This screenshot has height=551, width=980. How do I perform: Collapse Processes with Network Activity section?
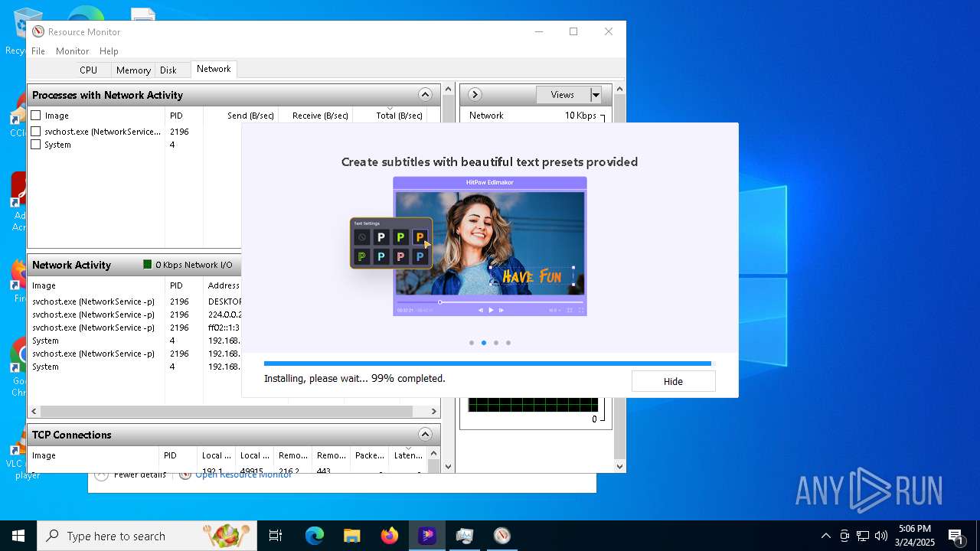tap(425, 95)
